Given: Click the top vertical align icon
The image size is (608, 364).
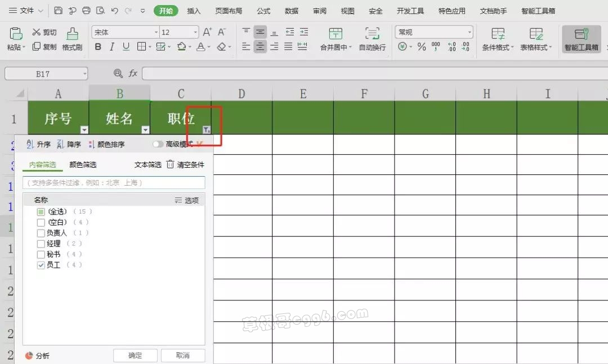Looking at the screenshot, I should coord(246,32).
